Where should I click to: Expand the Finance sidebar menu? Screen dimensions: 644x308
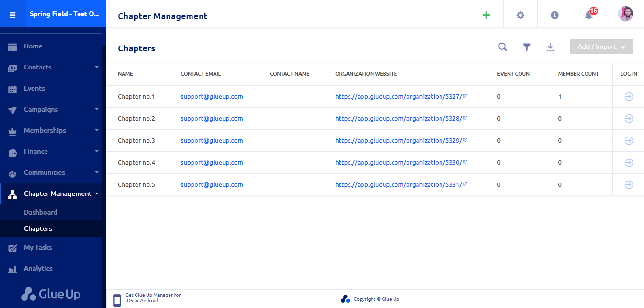(51, 152)
